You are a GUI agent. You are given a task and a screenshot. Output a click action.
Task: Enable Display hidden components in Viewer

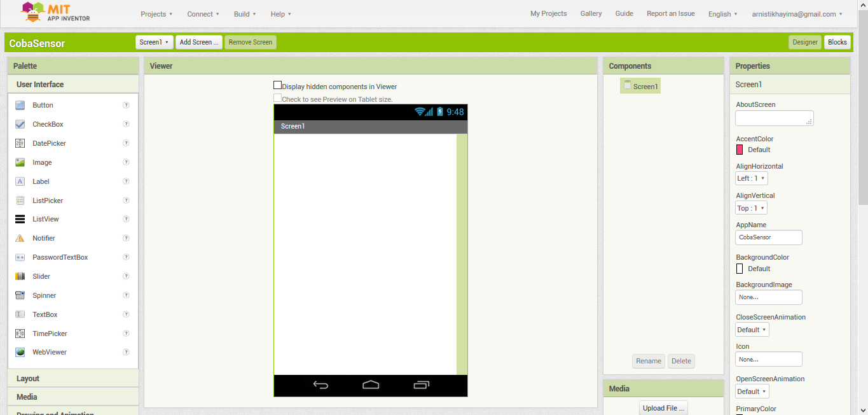click(x=277, y=85)
